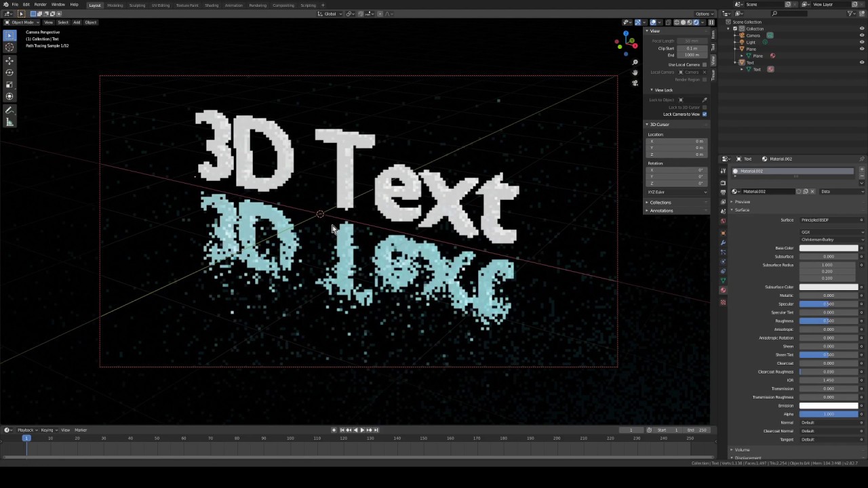This screenshot has height=488, width=868.
Task: Activate the Select Box tool
Action: click(x=9, y=35)
